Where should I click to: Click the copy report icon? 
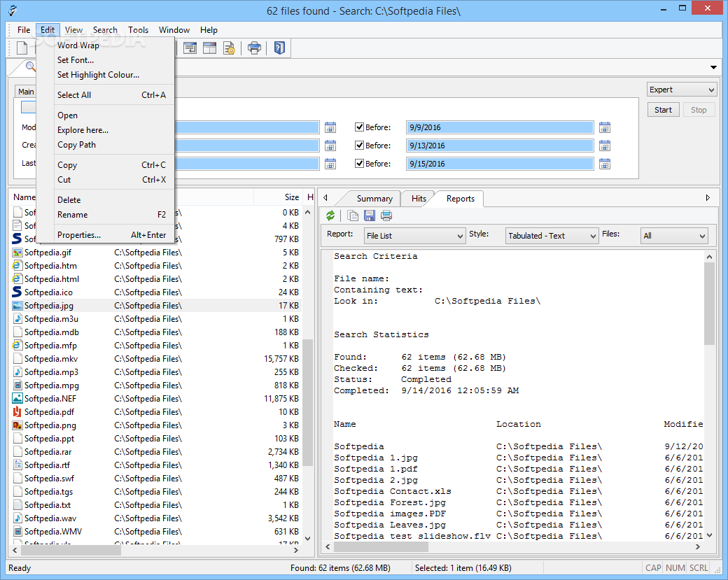coord(353,215)
